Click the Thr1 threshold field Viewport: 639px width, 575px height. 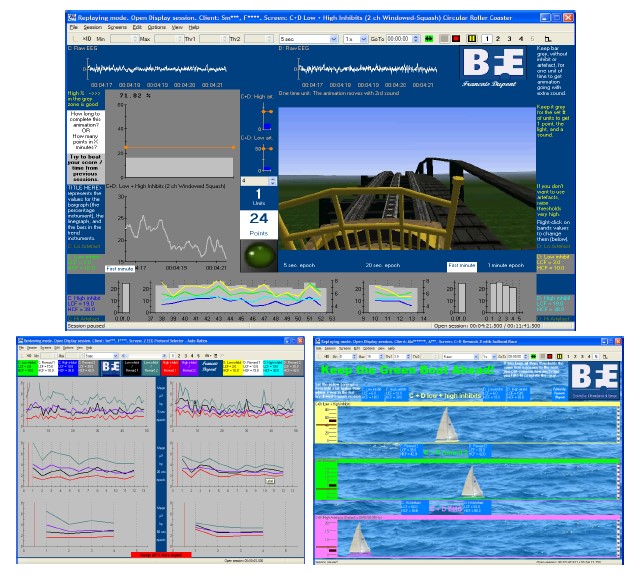click(213, 39)
